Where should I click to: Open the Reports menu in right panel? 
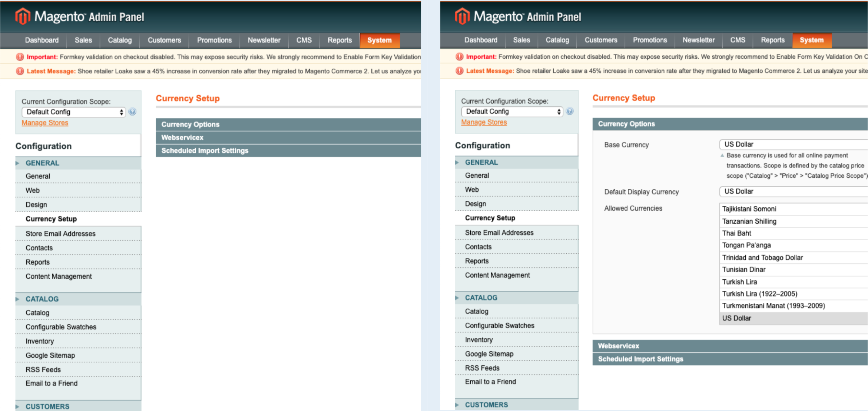point(772,40)
